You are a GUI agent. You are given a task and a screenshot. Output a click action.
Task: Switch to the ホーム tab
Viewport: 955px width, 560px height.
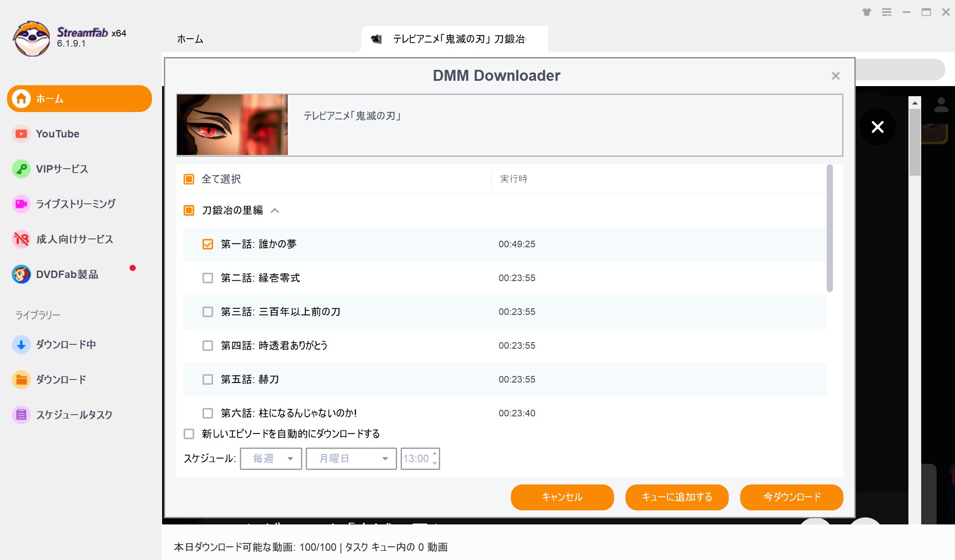(190, 39)
